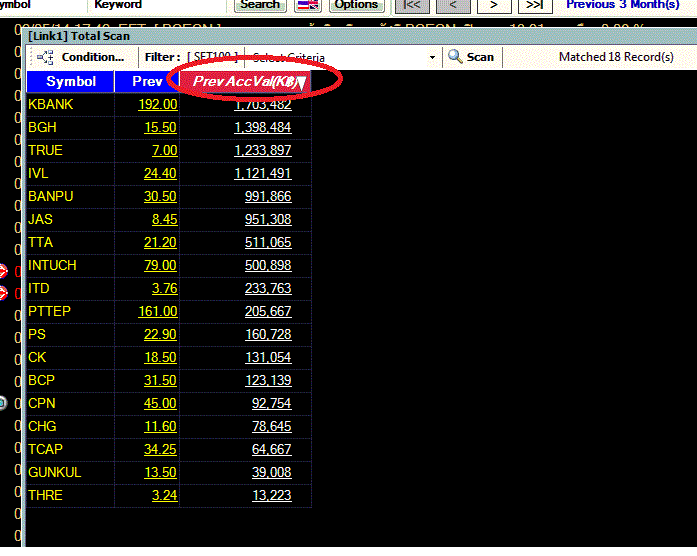Click BANPU value 991,866

(x=268, y=196)
